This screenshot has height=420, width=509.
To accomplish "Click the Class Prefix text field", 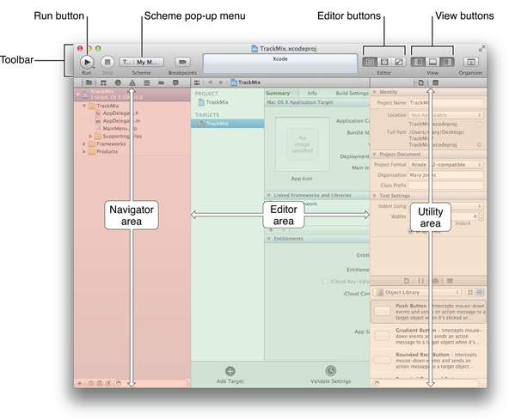I will [x=445, y=186].
